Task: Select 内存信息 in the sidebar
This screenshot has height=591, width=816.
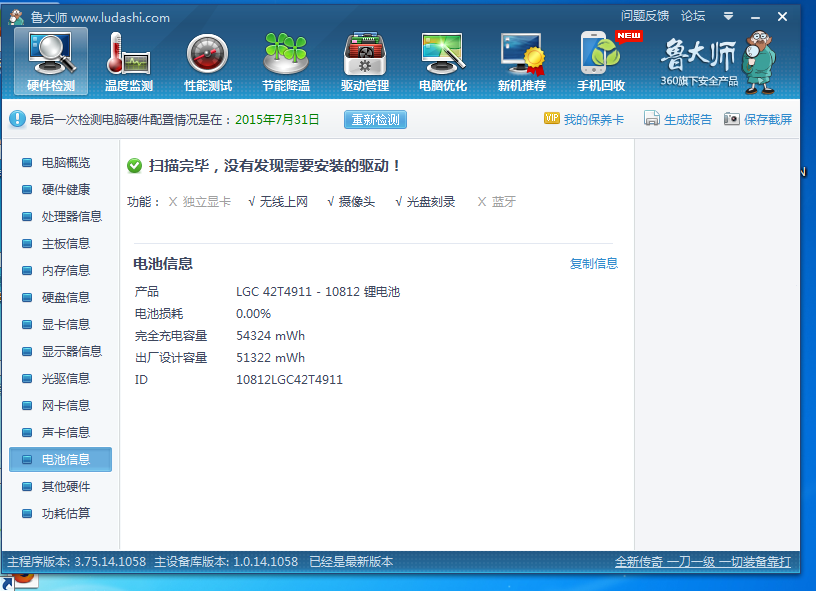Action: (x=61, y=271)
